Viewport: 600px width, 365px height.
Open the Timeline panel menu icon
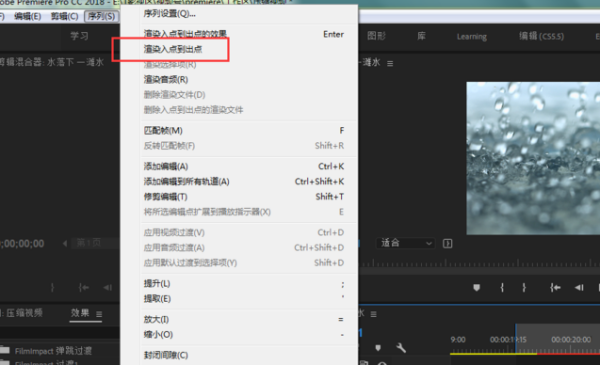(x=373, y=314)
